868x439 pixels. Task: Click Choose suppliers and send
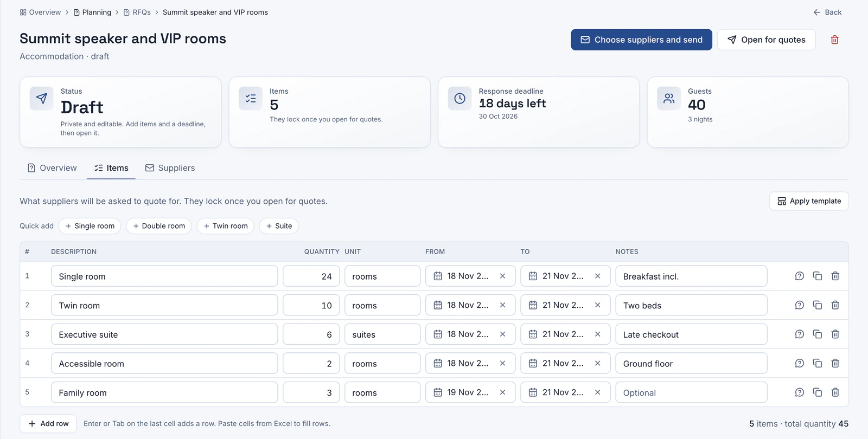click(641, 40)
